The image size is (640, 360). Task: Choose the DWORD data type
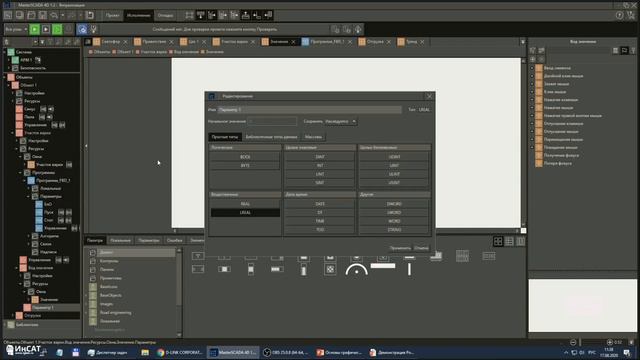click(394, 204)
